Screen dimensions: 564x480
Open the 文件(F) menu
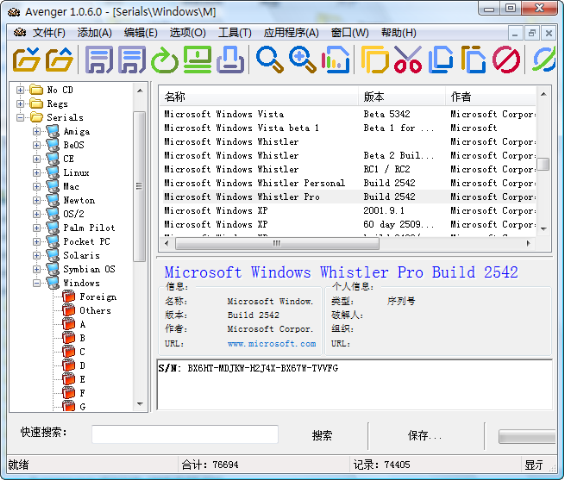[x=49, y=33]
